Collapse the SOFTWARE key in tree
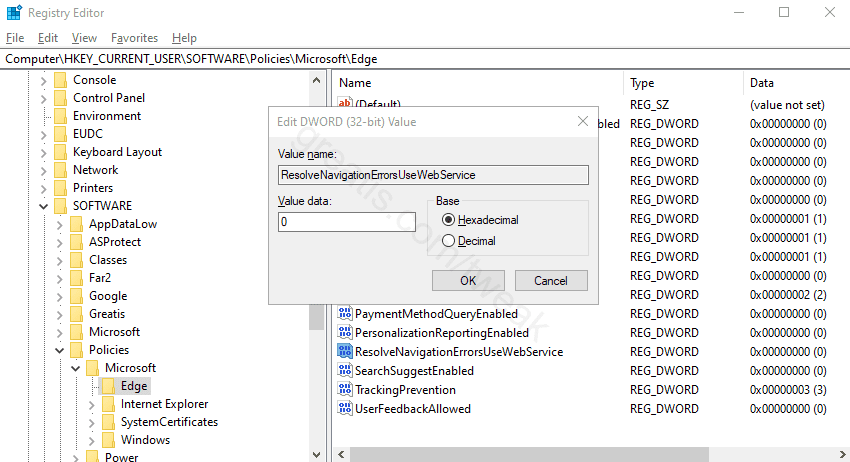Screen dimensions: 850x462 coord(43,206)
